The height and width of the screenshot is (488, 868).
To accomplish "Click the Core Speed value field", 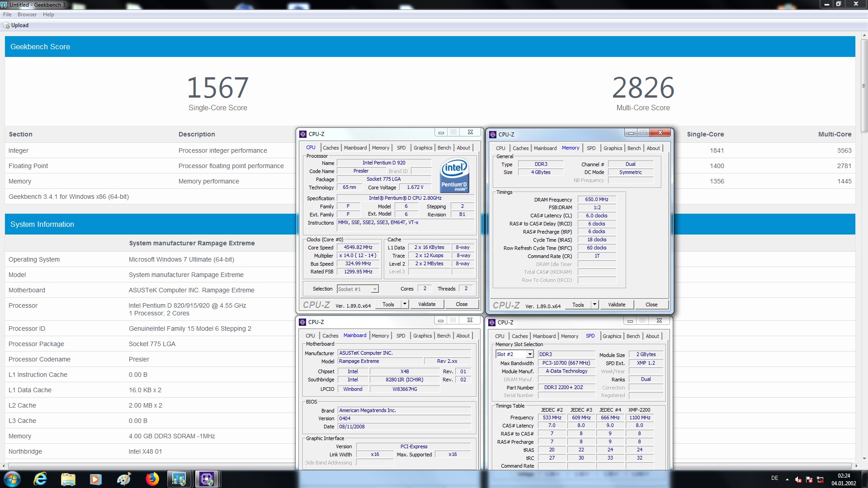I will 358,248.
